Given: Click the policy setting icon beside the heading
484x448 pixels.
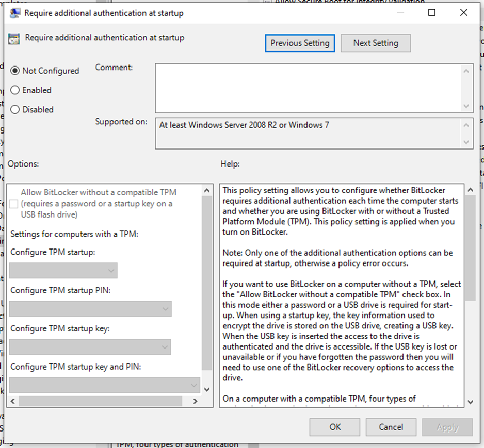Looking at the screenshot, I should [x=14, y=39].
